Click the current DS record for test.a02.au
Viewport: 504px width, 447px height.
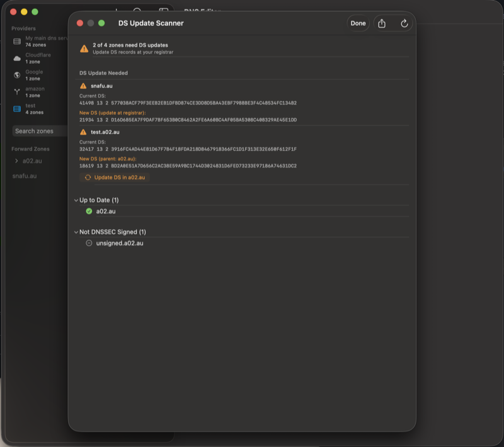click(188, 149)
